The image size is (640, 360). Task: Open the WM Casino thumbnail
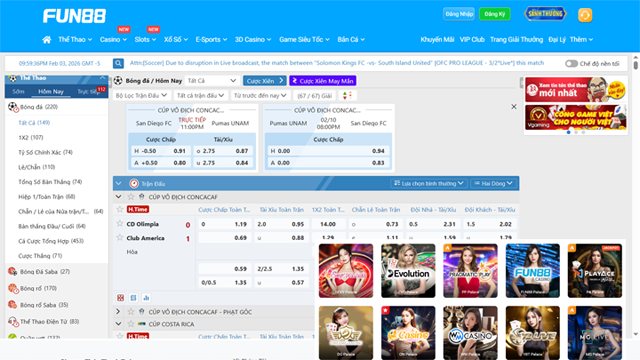click(x=470, y=333)
